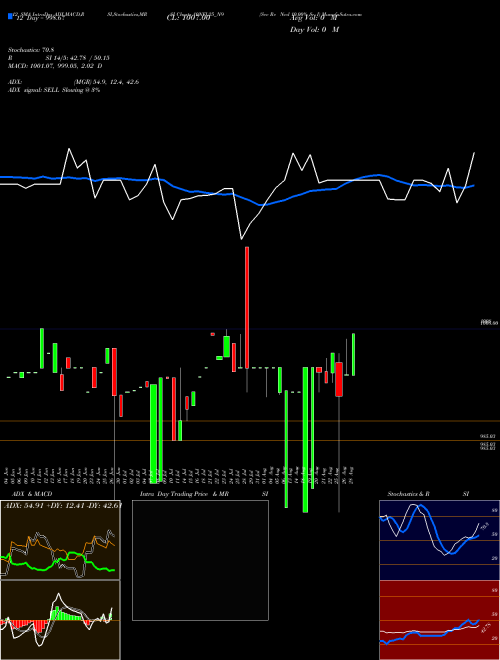
Task: Open the MACD histogram panel
Action: [x=60, y=620]
